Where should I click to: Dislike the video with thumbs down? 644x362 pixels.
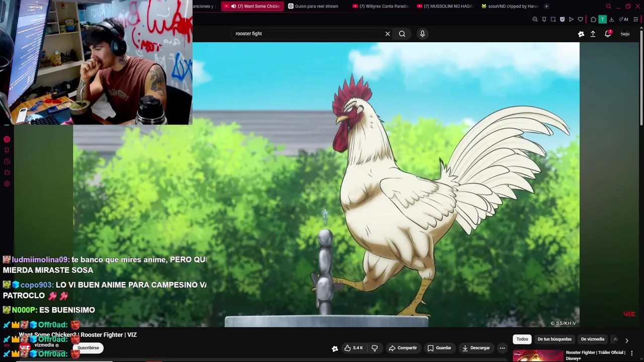[374, 348]
